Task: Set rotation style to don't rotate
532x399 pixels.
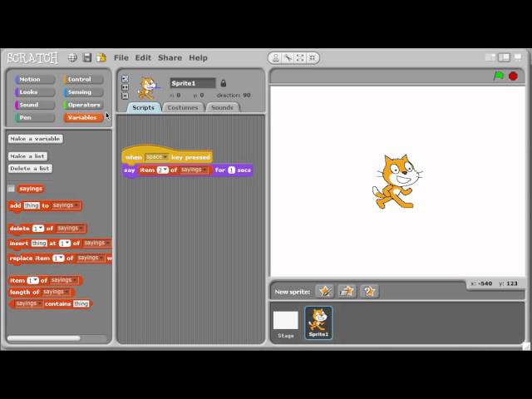Action: point(125,96)
